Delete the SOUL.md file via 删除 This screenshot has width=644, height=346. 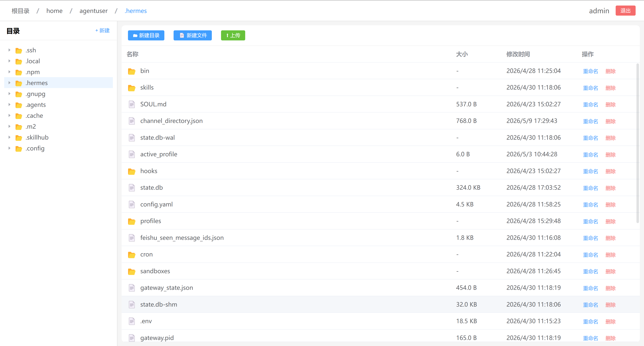[x=610, y=104]
